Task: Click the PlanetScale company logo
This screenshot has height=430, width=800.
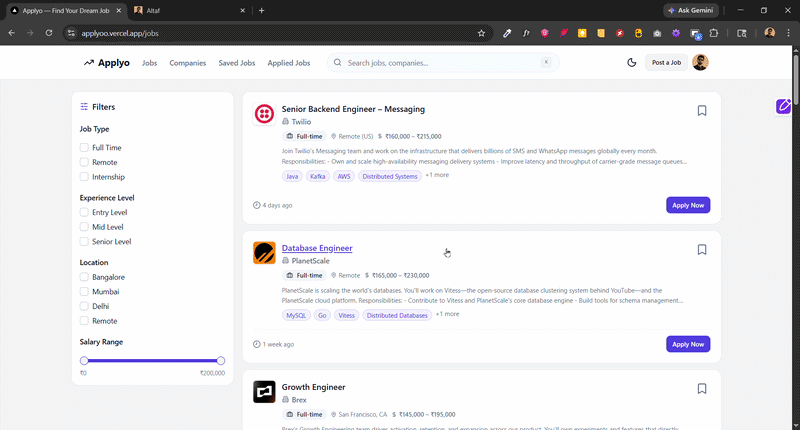Action: [264, 253]
